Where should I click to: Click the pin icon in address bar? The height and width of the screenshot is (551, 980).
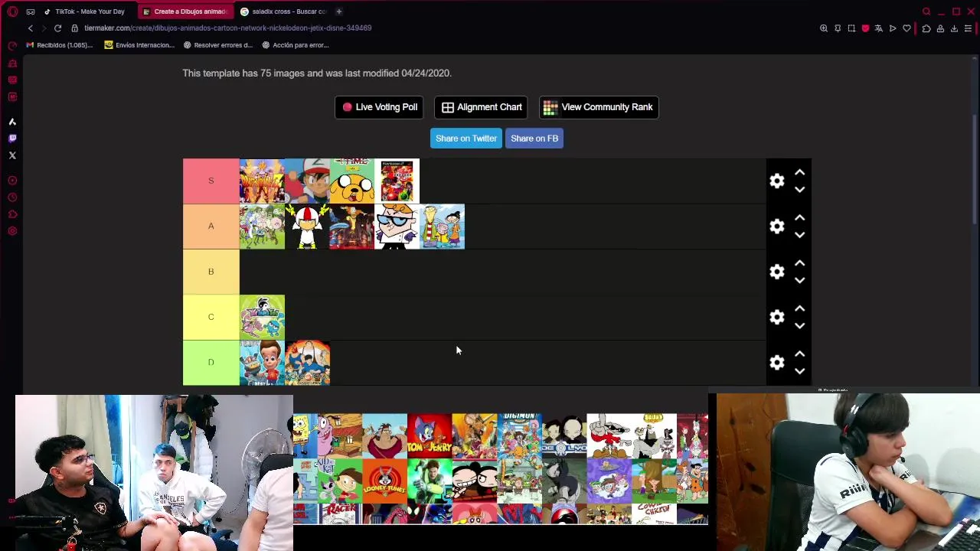coord(838,28)
